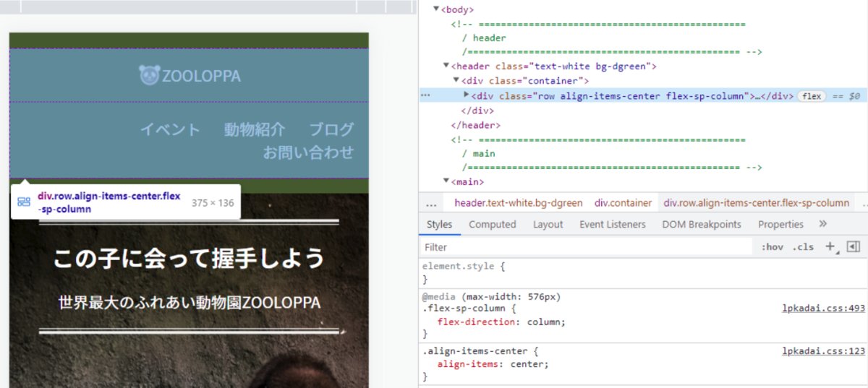Click the subtitle 世界最大のふれあい動物園ZOOLOPPA

(189, 303)
